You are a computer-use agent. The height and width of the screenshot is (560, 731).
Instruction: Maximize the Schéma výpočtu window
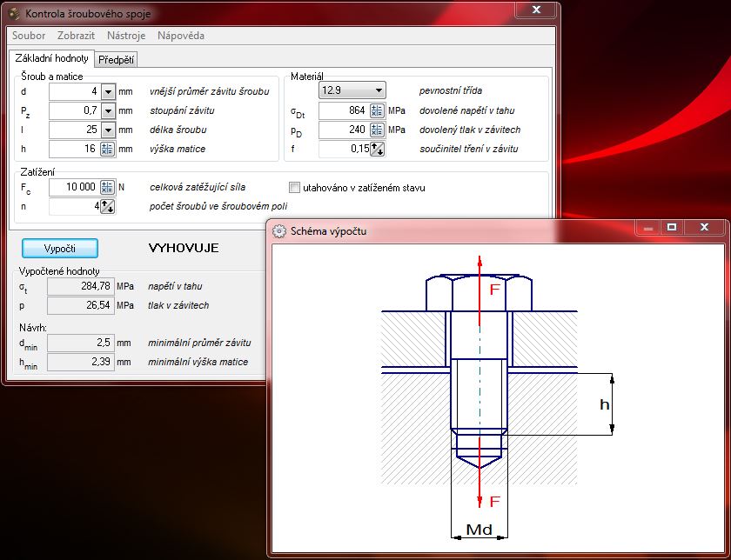pos(671,227)
